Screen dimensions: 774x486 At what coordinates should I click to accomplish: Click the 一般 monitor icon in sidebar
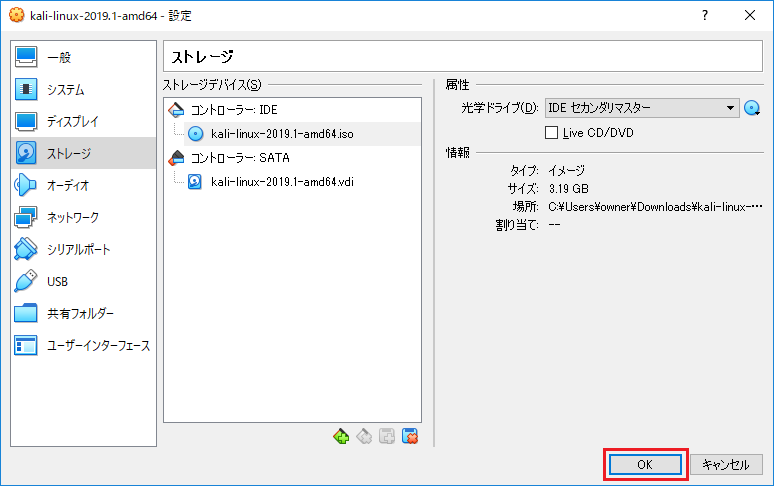click(x=26, y=57)
